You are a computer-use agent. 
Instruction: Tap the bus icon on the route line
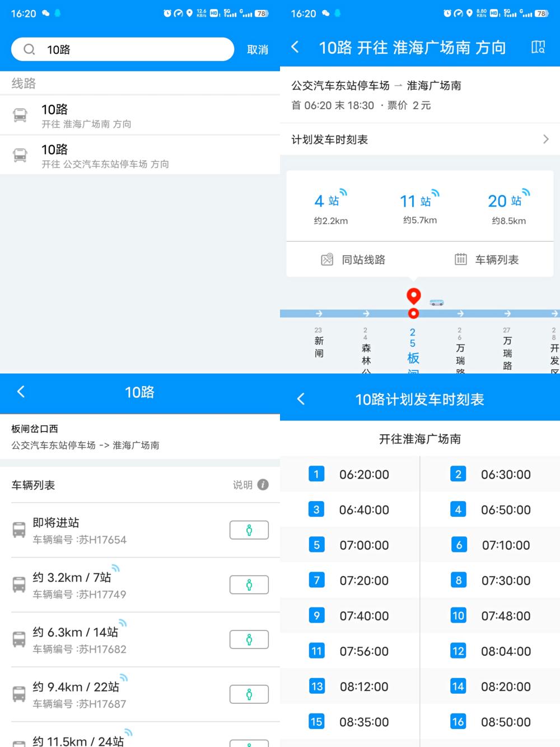pos(437,303)
